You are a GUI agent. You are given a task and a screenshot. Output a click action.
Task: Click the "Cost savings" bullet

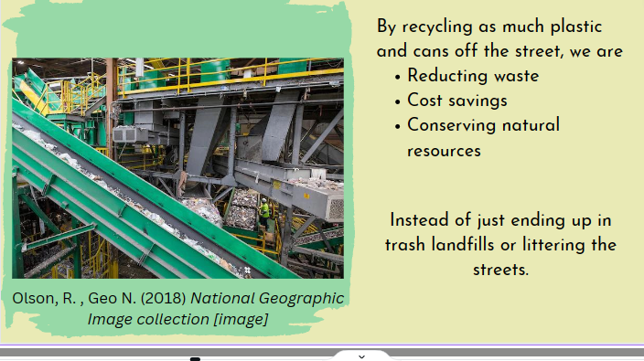pyautogui.click(x=457, y=101)
